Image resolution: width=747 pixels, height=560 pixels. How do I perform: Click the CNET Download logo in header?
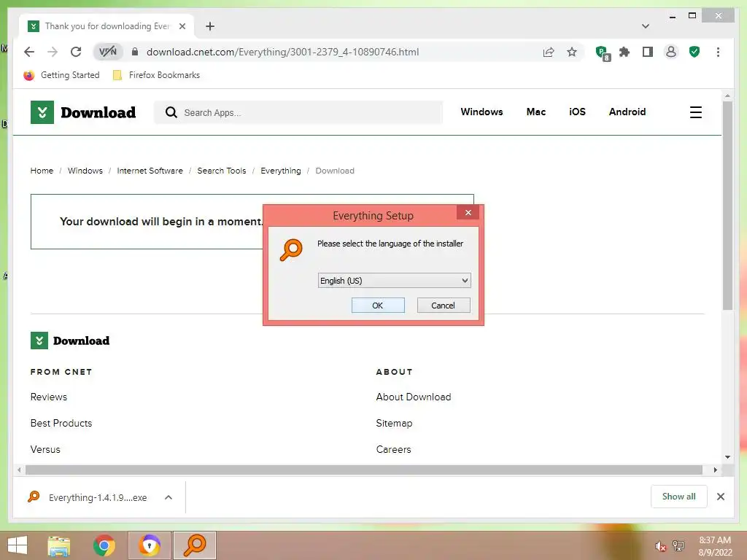[x=83, y=112]
